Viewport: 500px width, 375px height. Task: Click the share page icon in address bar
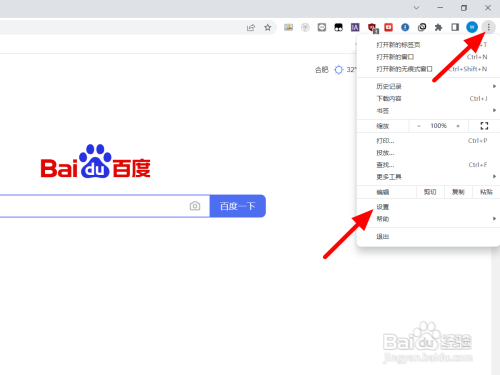click(251, 27)
